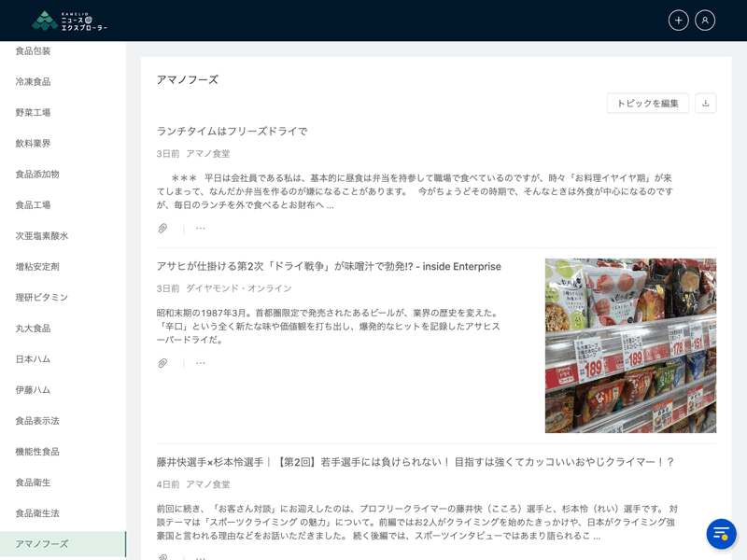Click paperclip icon under アサヒ article
The image size is (747, 560).
point(162,363)
